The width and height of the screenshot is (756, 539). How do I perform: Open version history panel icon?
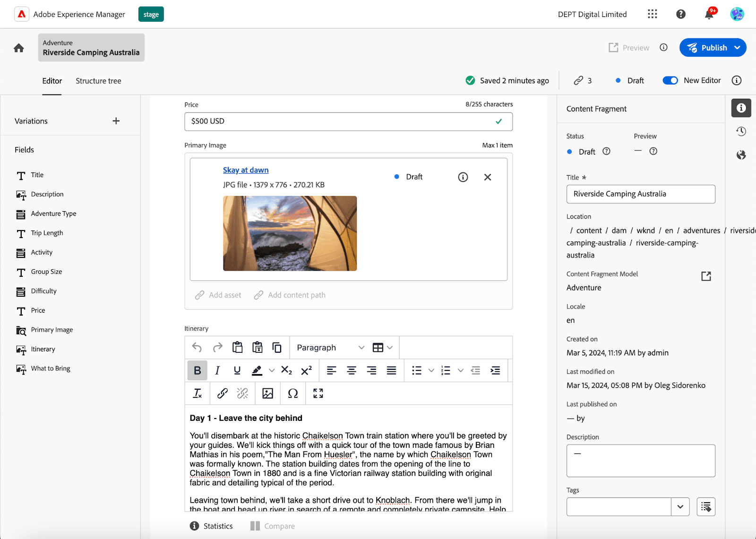741,131
